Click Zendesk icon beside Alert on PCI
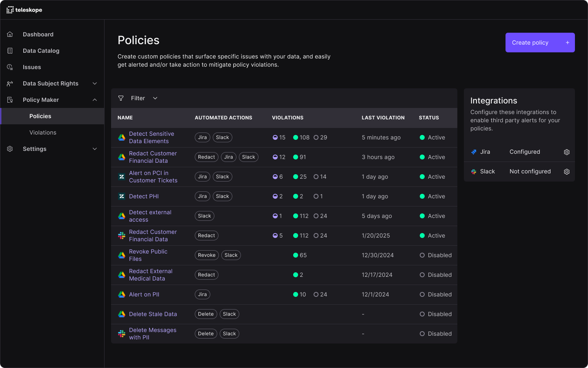 [x=122, y=177]
